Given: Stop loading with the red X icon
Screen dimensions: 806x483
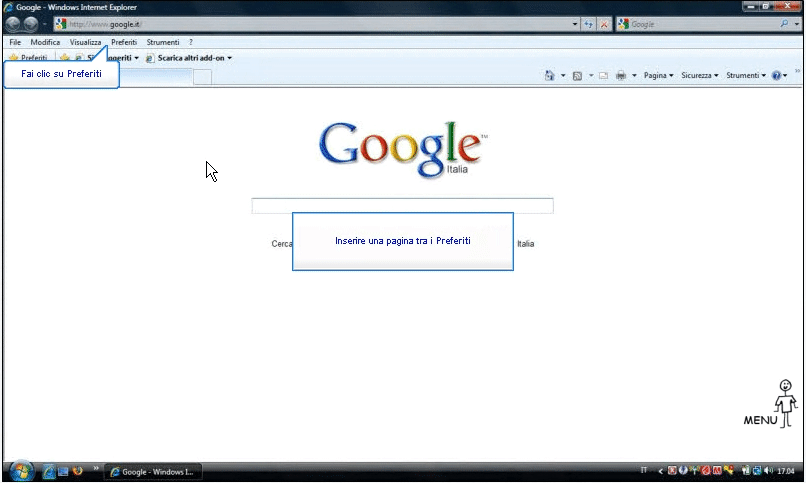Looking at the screenshot, I should point(604,24).
